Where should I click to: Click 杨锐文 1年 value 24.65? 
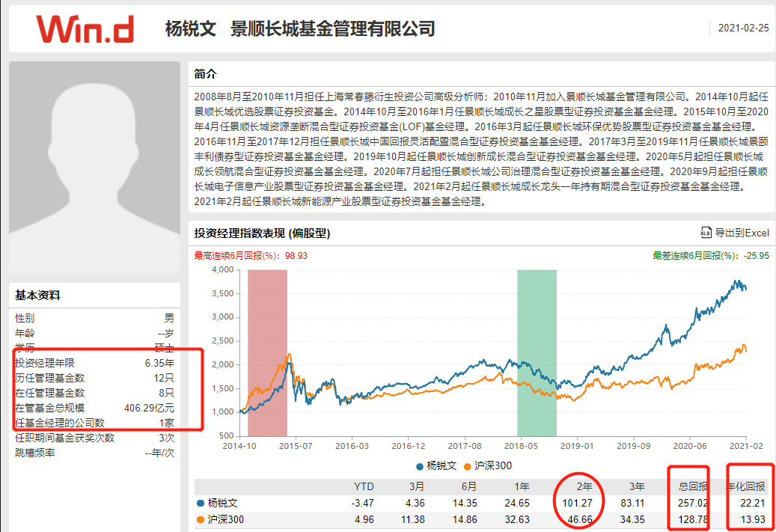coord(517,504)
